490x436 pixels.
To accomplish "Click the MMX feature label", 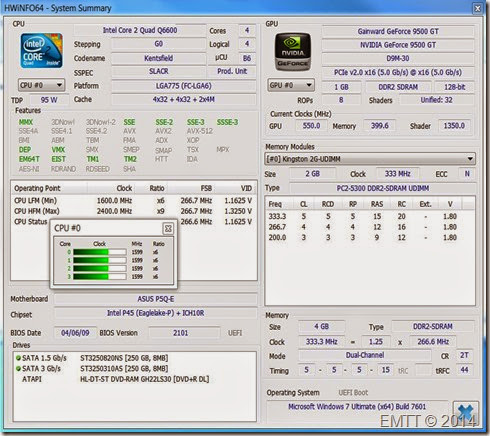I will point(26,122).
